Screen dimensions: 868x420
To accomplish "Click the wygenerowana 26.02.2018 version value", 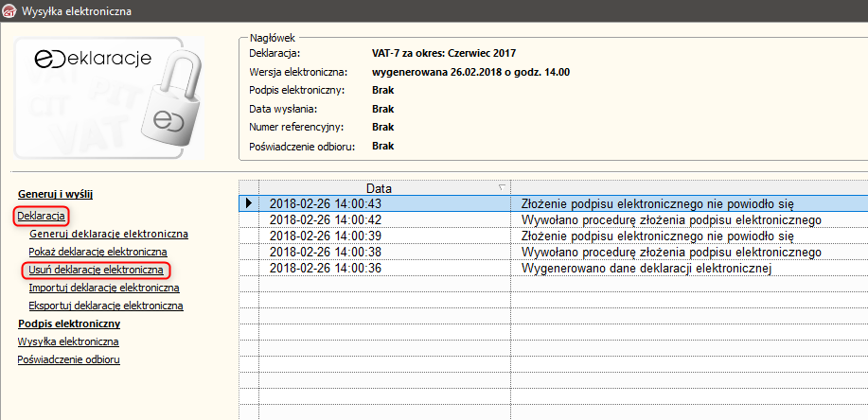I will [471, 72].
